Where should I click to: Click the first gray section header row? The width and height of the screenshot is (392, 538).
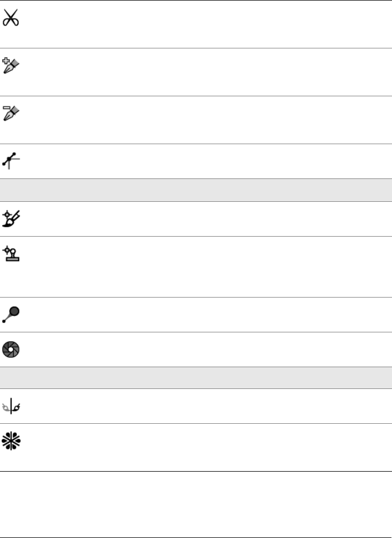[196, 190]
